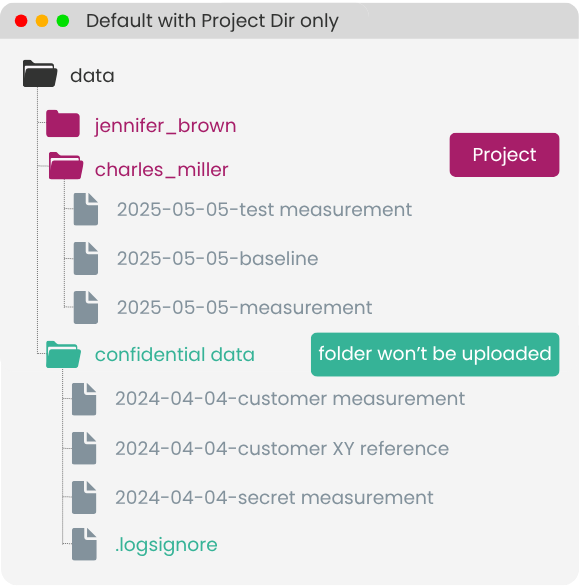Image resolution: width=580 pixels, height=586 pixels.
Task: Click file icon next to 2024-04-04-secret measurement
Action: tap(84, 497)
